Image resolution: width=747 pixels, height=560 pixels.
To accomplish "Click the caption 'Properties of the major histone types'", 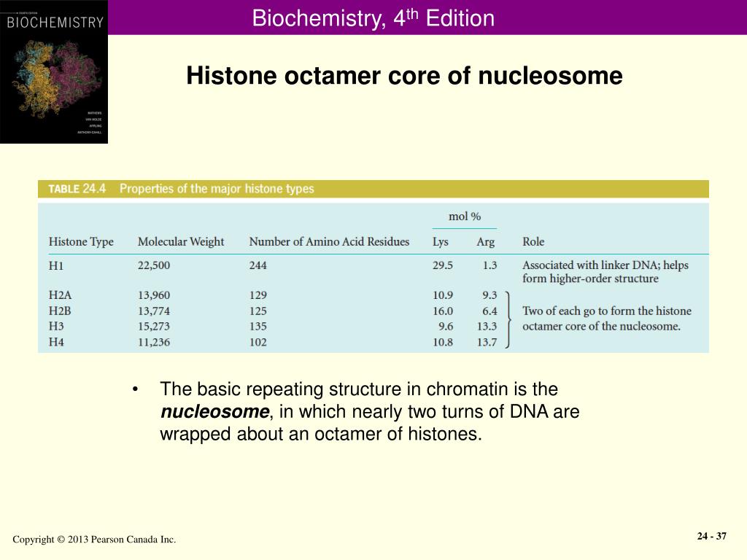I will point(217,189).
